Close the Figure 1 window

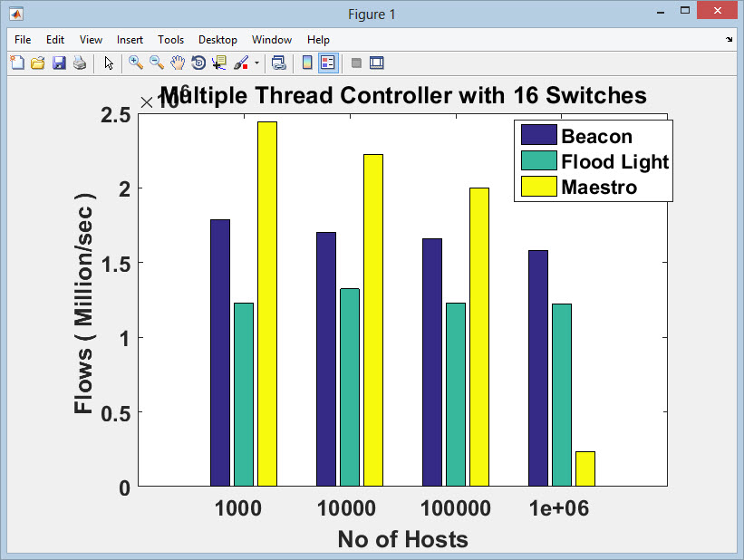click(717, 11)
